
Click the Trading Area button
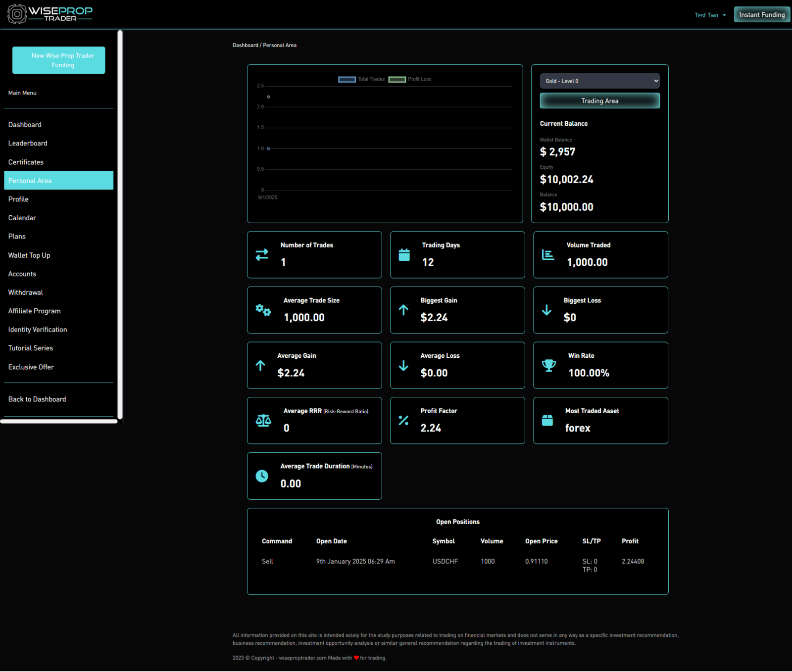599,101
